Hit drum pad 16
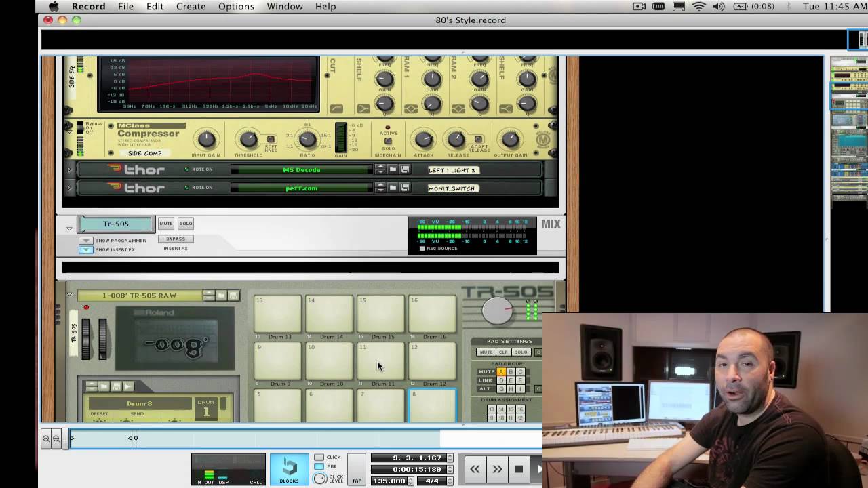 point(433,314)
